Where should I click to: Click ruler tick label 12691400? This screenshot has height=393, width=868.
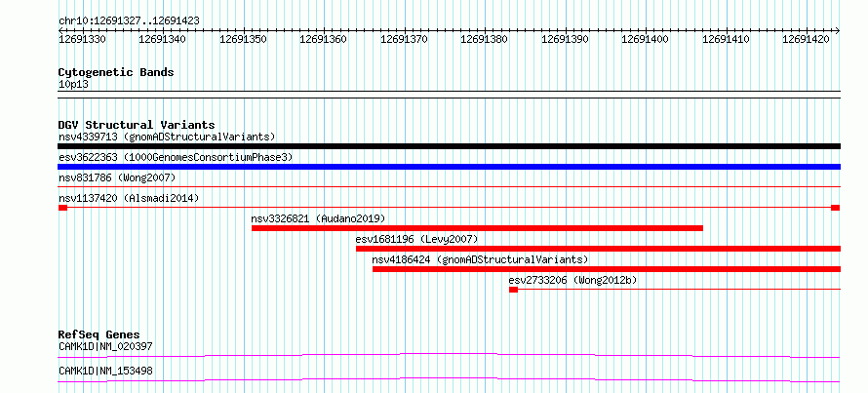646,39
